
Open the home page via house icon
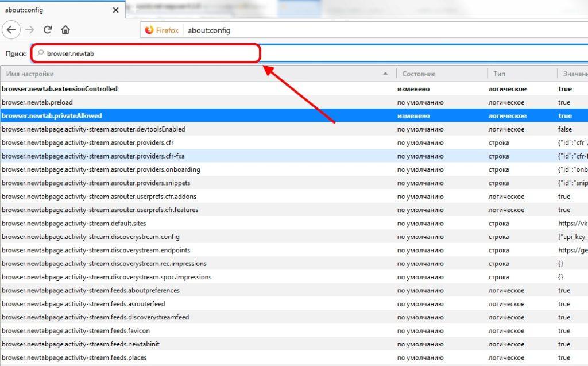pyautogui.click(x=65, y=30)
